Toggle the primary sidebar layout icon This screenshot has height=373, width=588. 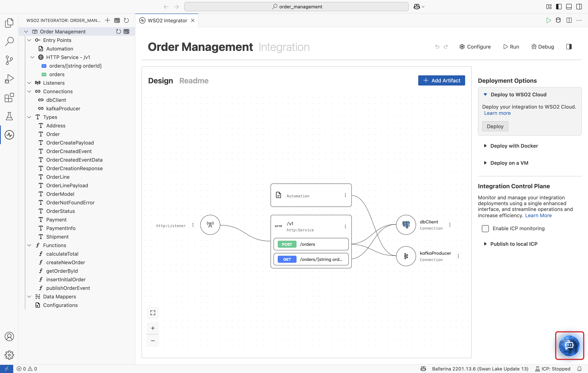[559, 7]
